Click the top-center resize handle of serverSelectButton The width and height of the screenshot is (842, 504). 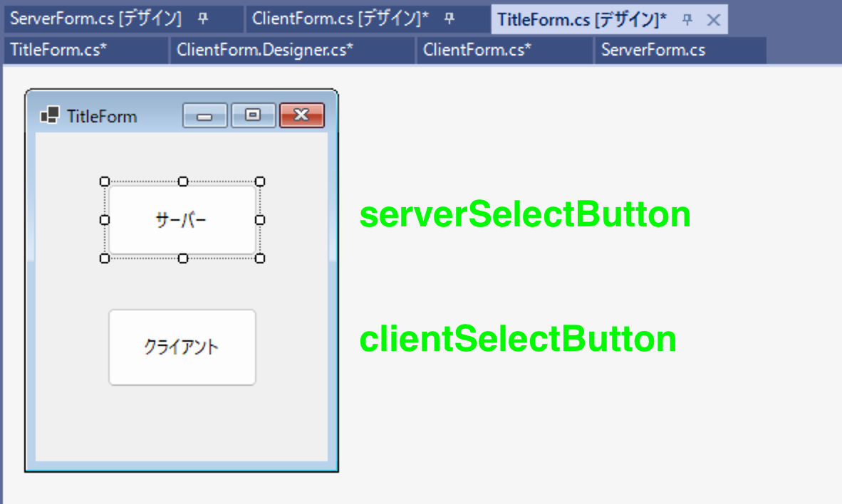pyautogui.click(x=182, y=181)
